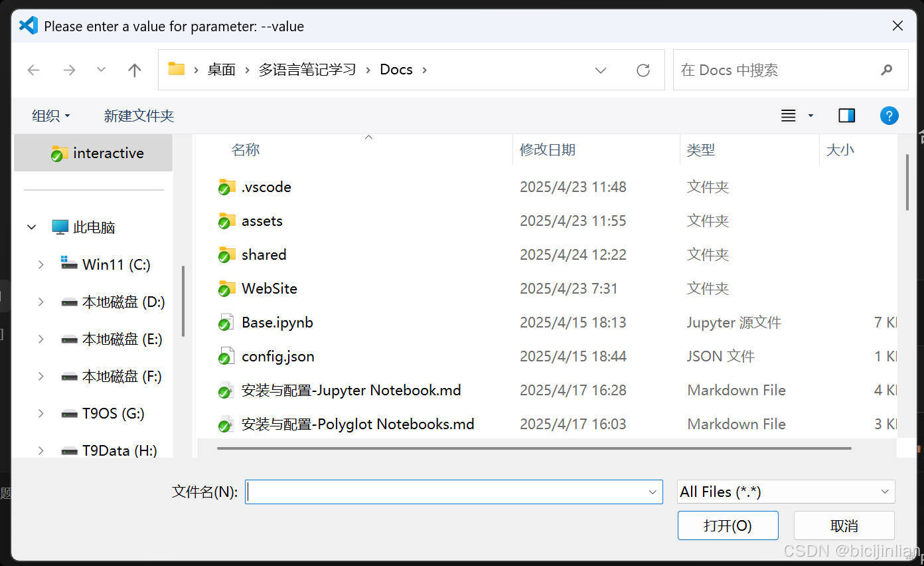Open the All Files (*.*) filter dropdown

point(786,492)
